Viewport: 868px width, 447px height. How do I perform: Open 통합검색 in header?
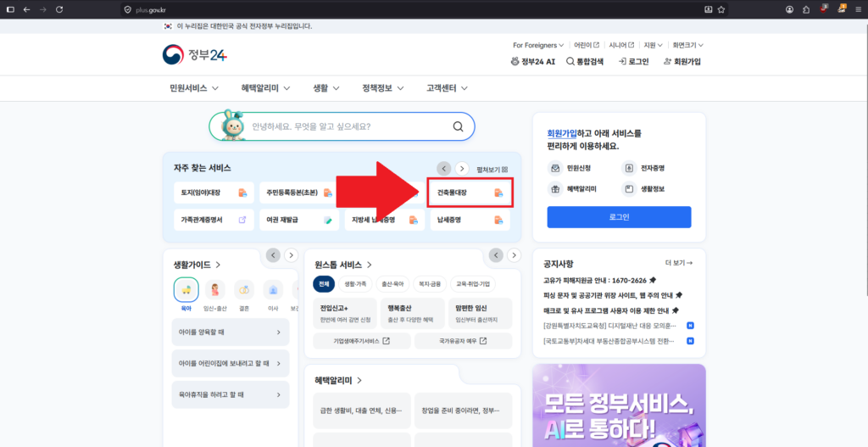(x=585, y=61)
